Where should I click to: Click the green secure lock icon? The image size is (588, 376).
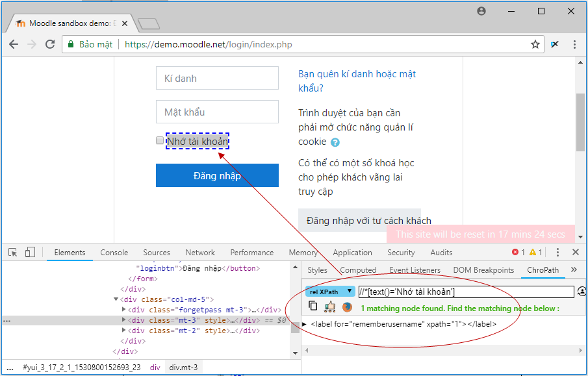[x=71, y=44]
